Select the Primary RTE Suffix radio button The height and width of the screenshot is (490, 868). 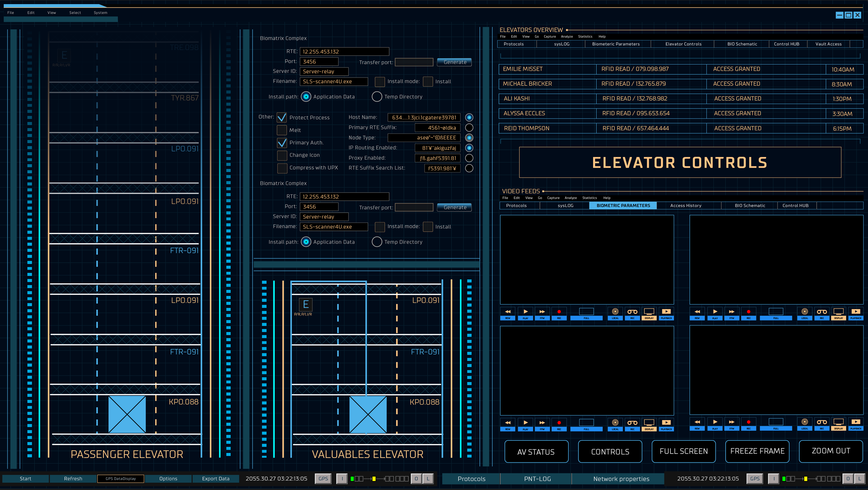pos(469,128)
